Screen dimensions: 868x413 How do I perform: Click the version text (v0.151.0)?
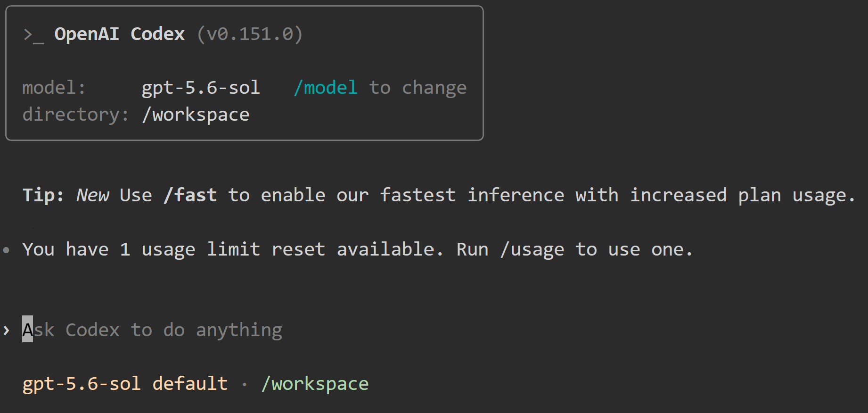click(x=250, y=34)
